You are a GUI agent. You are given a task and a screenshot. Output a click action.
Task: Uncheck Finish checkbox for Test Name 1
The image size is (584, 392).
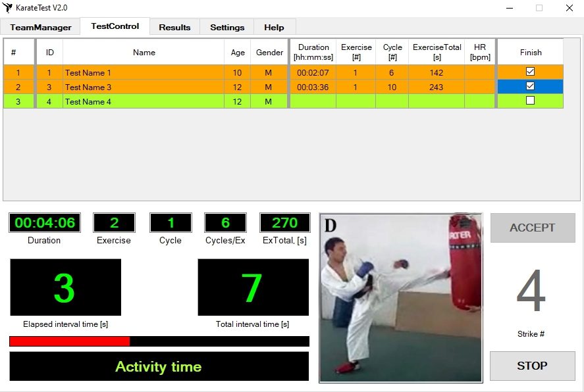point(530,72)
